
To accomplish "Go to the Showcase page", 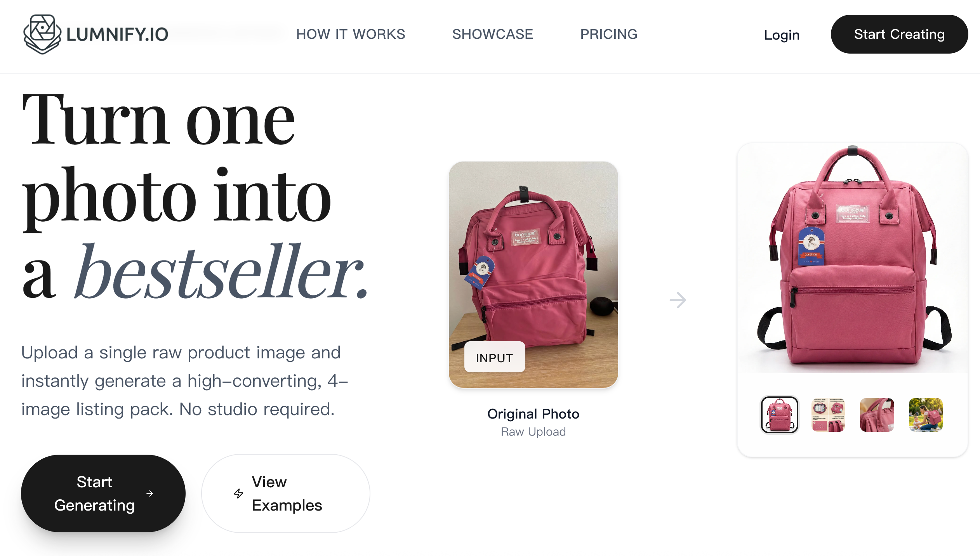I will pos(493,34).
